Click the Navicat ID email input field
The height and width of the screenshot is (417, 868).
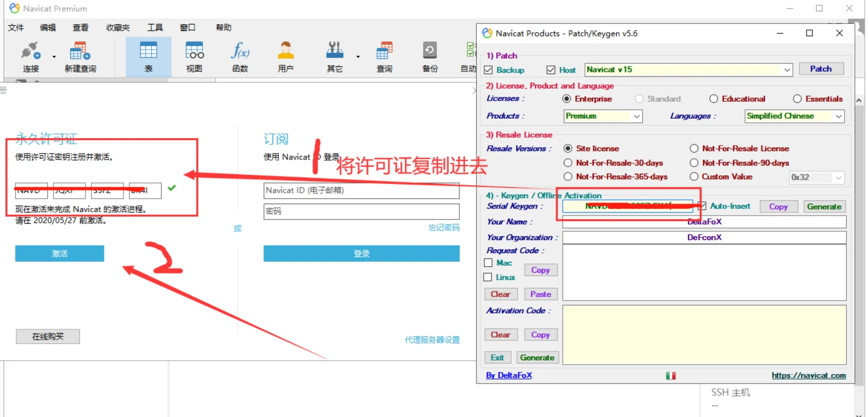click(361, 191)
